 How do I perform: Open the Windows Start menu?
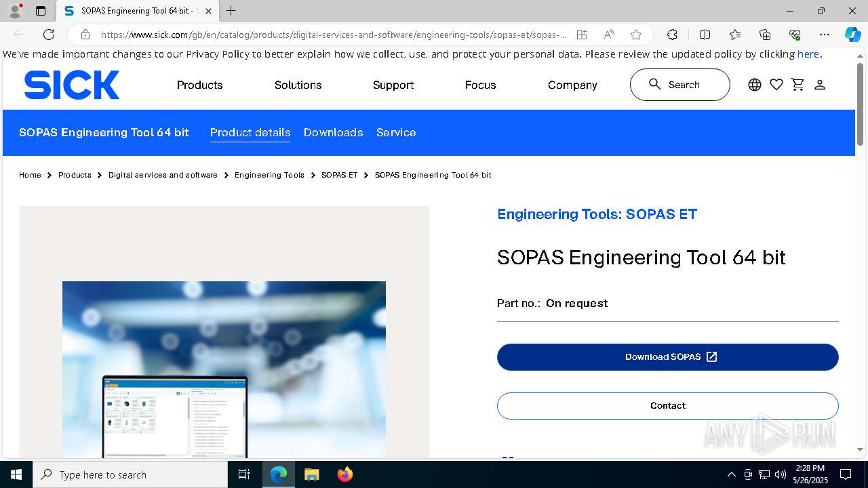tap(16, 474)
